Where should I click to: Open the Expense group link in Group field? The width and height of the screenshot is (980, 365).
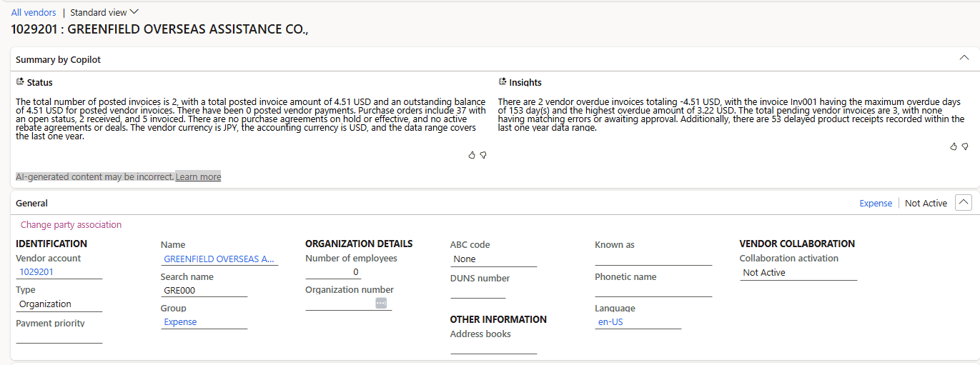180,322
